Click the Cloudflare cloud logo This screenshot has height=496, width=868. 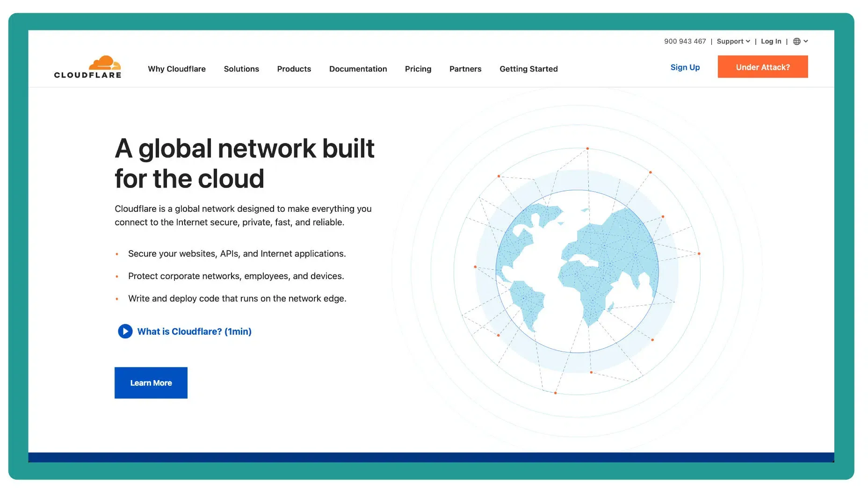tap(105, 63)
